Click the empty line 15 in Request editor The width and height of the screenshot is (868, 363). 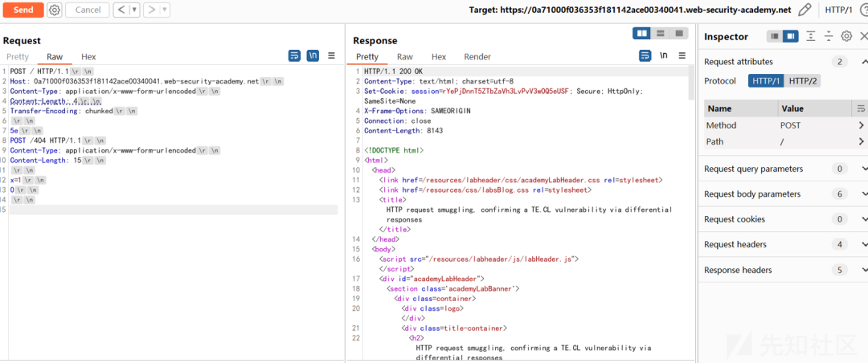(x=174, y=210)
